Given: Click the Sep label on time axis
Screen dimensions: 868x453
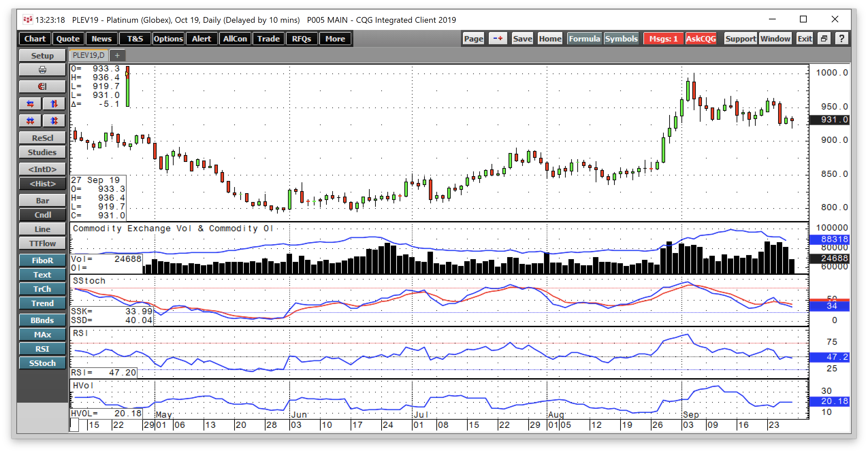Looking at the screenshot, I should coord(691,415).
